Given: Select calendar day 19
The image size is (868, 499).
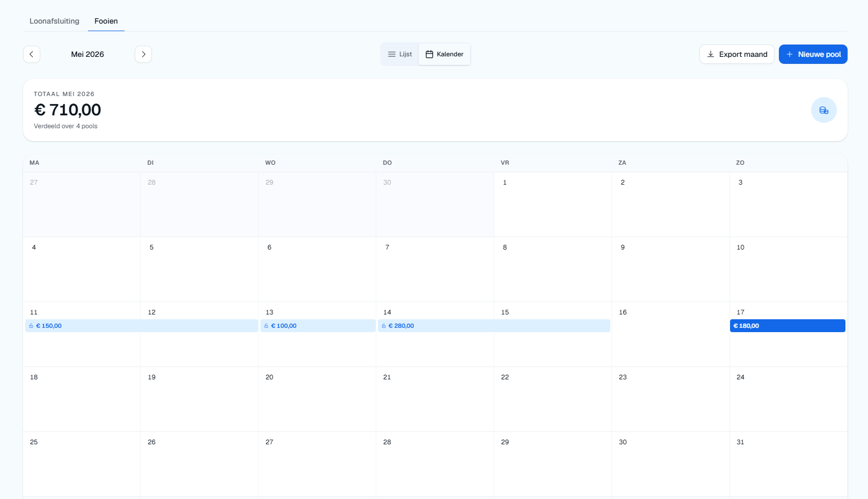Looking at the screenshot, I should click(x=200, y=399).
